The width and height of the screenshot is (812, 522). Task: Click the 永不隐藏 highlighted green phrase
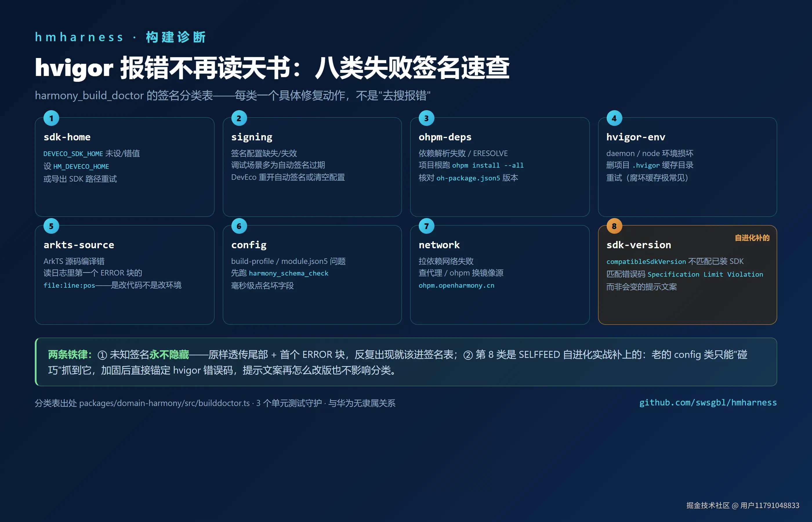(169, 355)
